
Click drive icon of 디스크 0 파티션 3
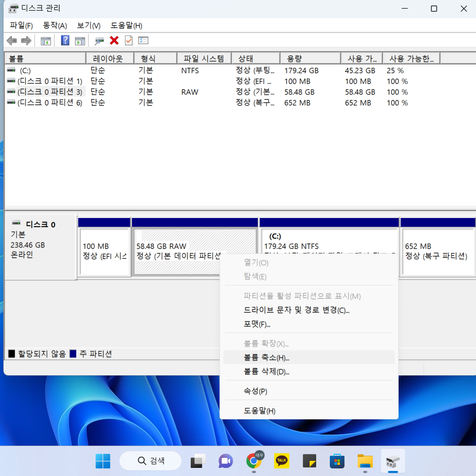(x=11, y=92)
